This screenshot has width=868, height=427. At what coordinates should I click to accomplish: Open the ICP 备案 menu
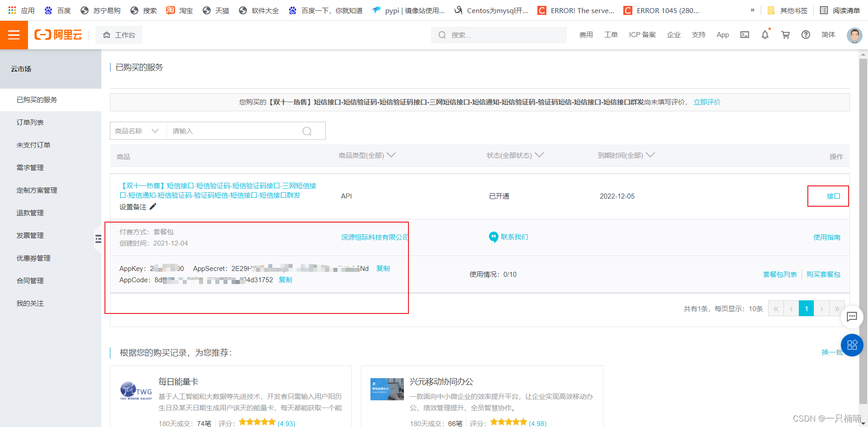[642, 35]
